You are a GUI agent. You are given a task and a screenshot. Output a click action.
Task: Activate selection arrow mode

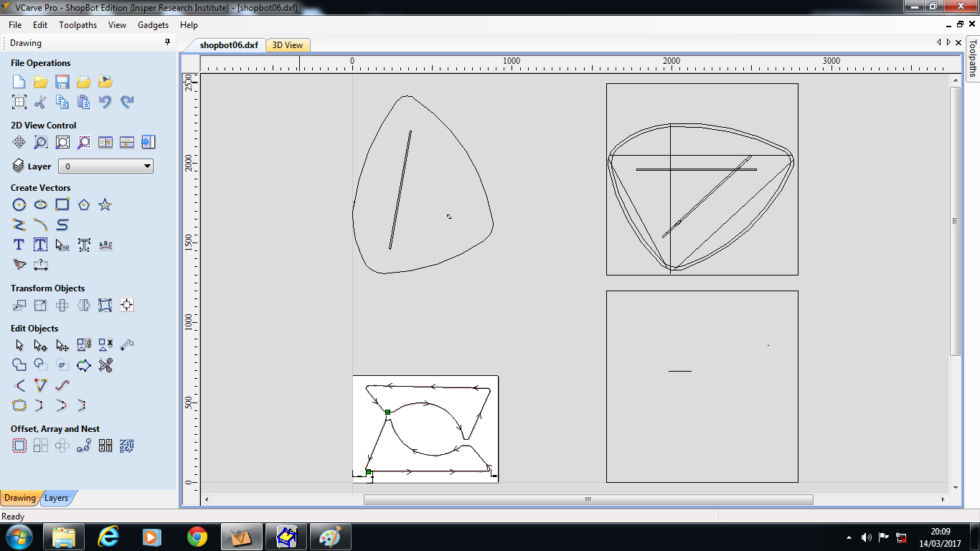[x=19, y=345]
